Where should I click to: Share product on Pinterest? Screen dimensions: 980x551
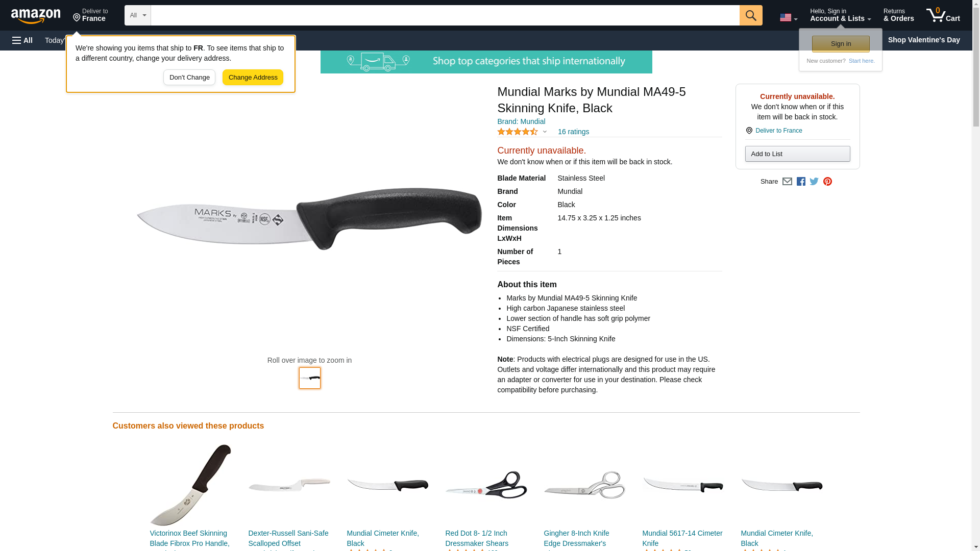click(827, 182)
